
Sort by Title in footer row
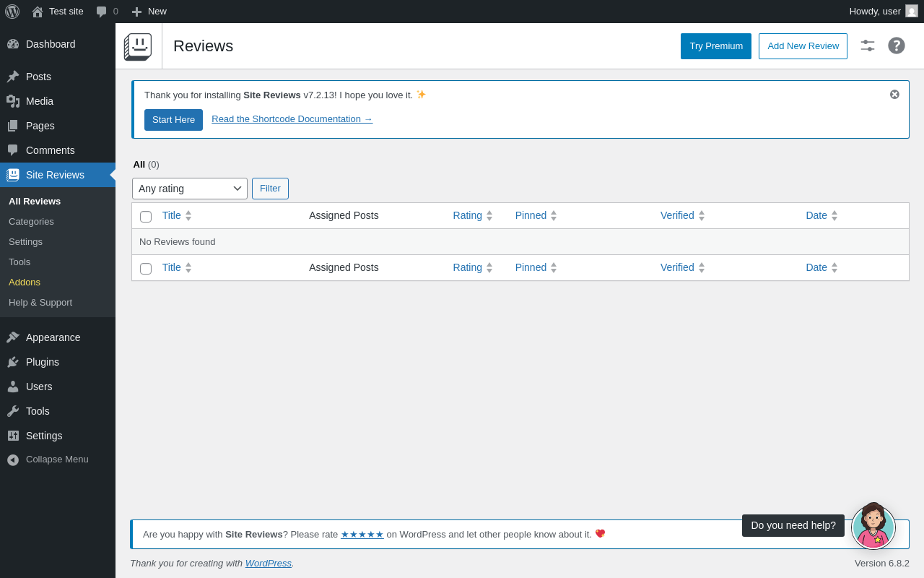pos(177,267)
